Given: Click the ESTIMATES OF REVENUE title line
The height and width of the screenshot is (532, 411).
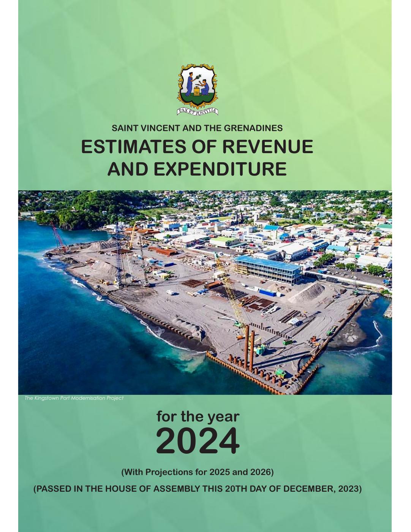Looking at the screenshot, I should point(197,147).
